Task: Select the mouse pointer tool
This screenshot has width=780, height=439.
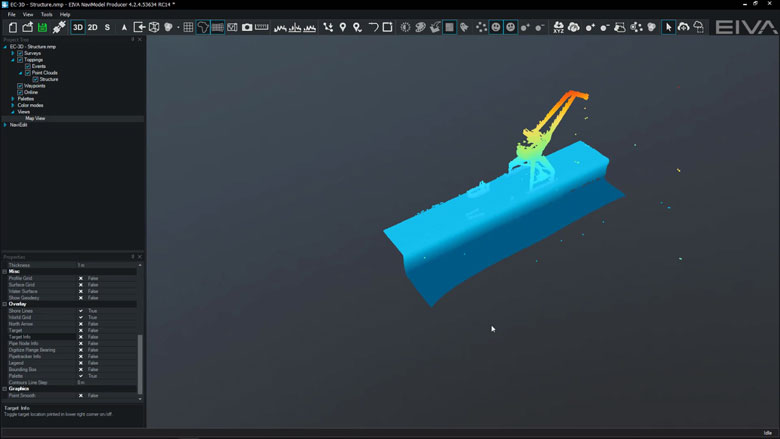Action: click(668, 27)
